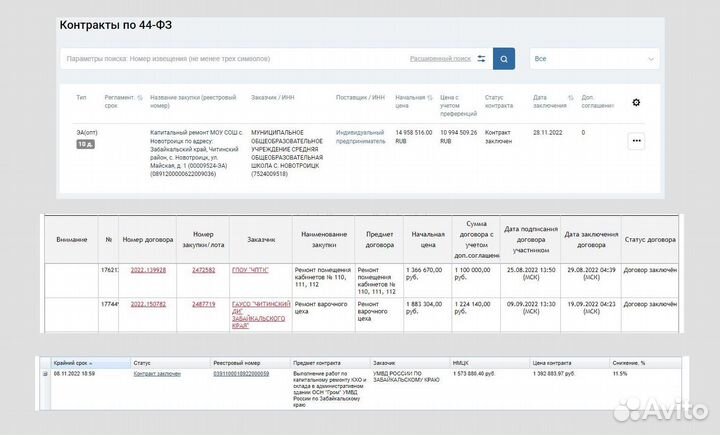Open purchase lot number 2472582
Viewport: 720px width, 435px height.
204,270
